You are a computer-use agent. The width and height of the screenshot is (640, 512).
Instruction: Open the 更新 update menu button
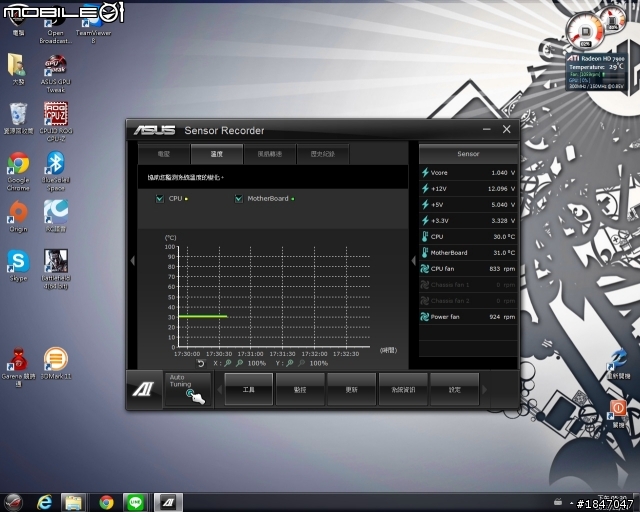tap(351, 390)
